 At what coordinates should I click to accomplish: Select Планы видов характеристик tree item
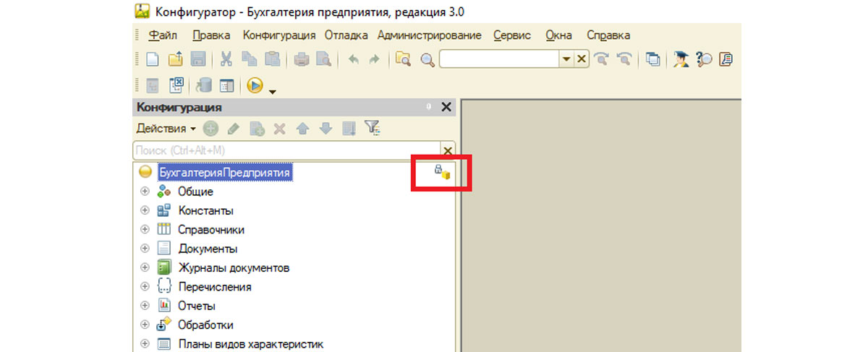pos(250,344)
